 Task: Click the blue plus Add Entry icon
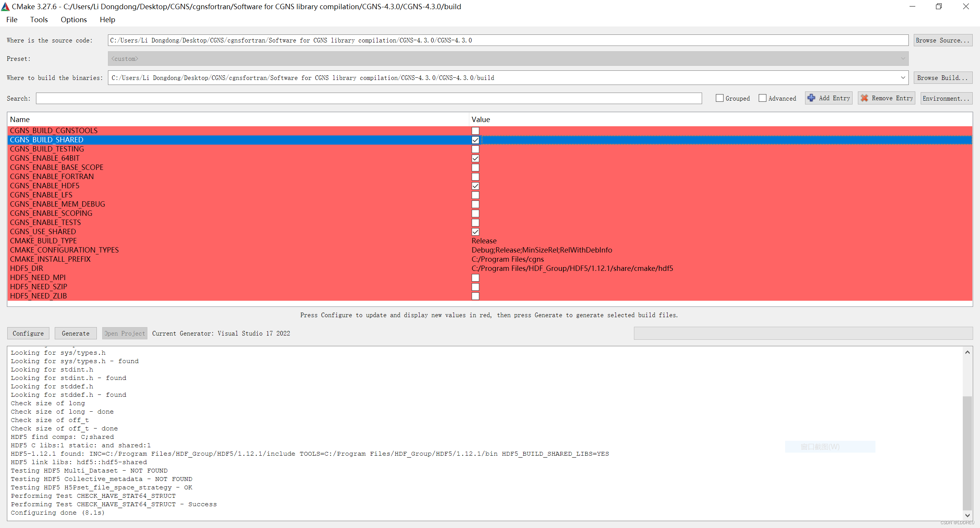coord(811,98)
